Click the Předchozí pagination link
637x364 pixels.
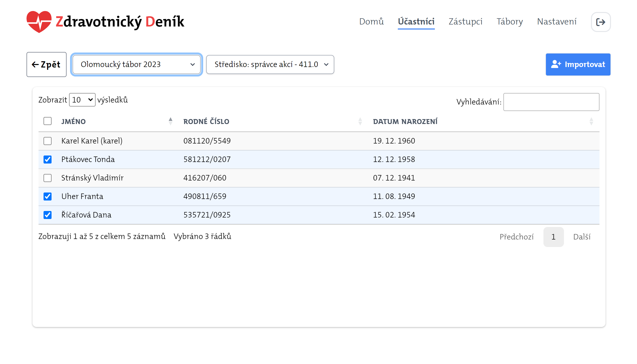coord(517,237)
